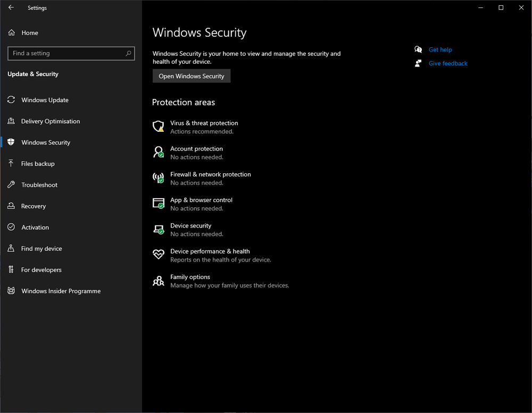
Task: Click the Firewall & network protection antenna icon
Action: coord(159,178)
